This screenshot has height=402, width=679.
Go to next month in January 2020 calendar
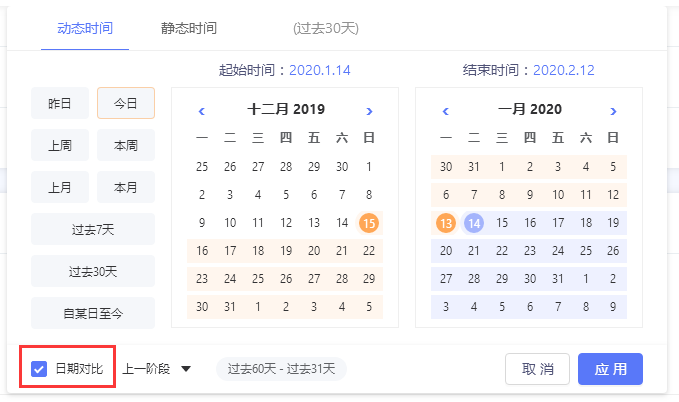point(613,111)
